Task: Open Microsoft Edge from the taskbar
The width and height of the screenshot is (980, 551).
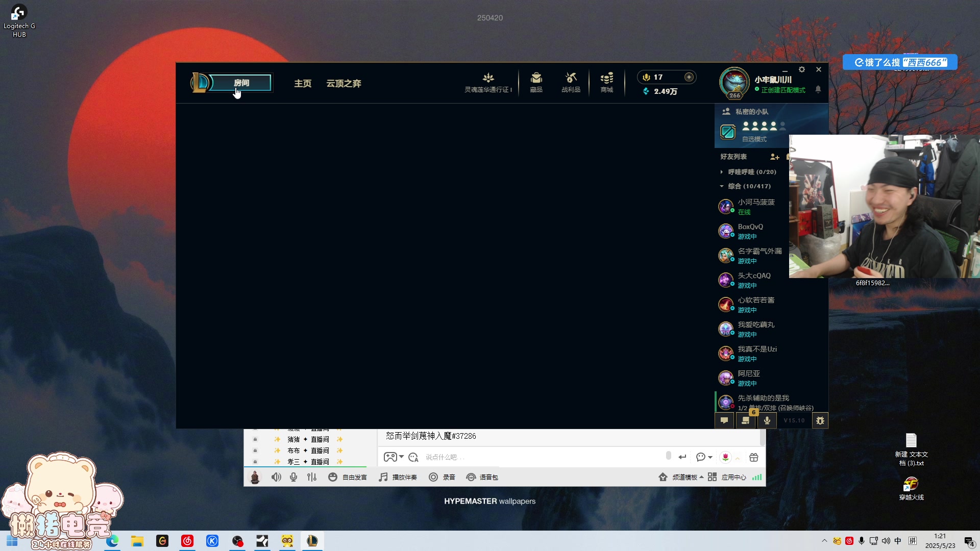Action: coord(112,541)
